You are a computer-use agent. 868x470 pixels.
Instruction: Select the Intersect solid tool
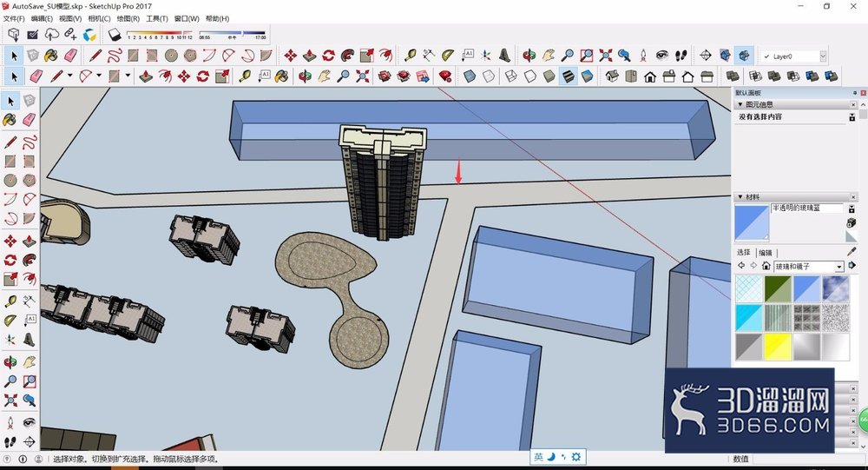(x=755, y=76)
